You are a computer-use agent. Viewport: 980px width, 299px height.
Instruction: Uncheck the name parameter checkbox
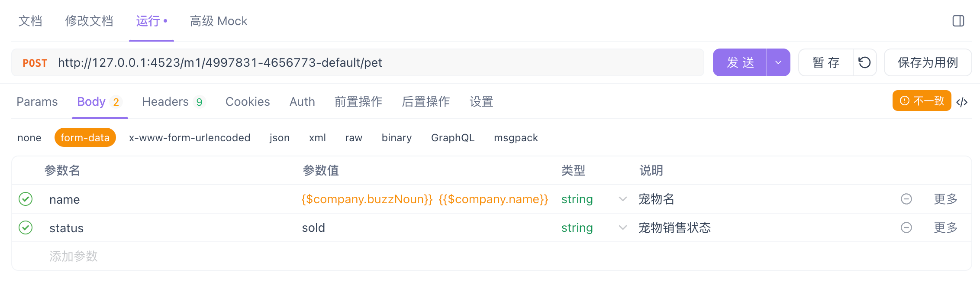tap(26, 199)
